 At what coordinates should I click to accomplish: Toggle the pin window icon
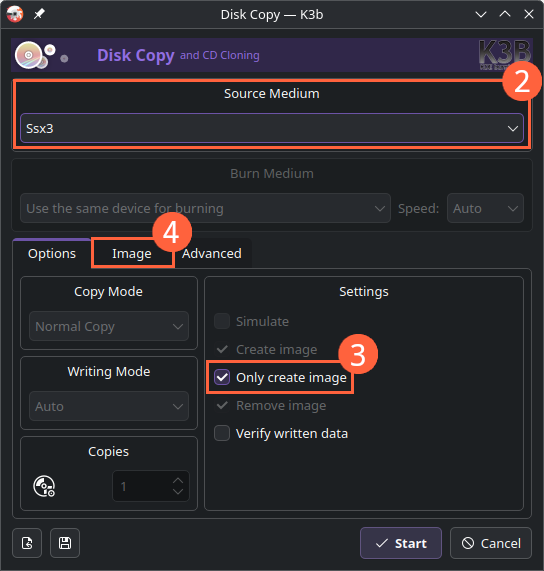click(39, 14)
